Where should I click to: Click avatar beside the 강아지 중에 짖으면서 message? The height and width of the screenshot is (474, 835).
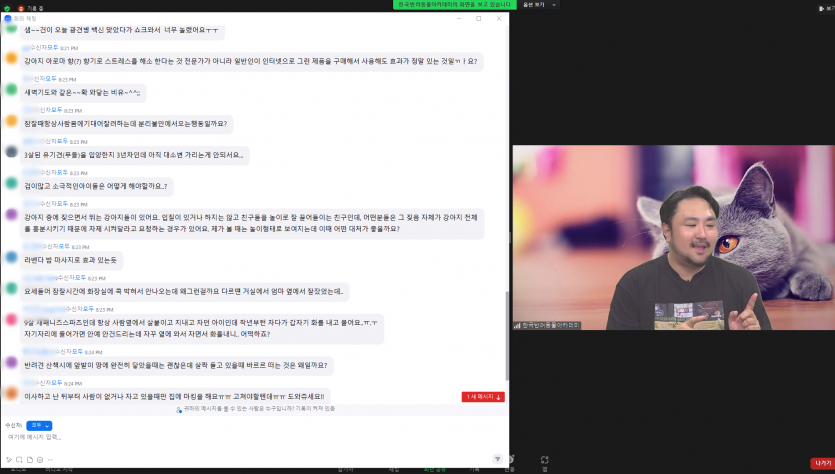(x=11, y=214)
